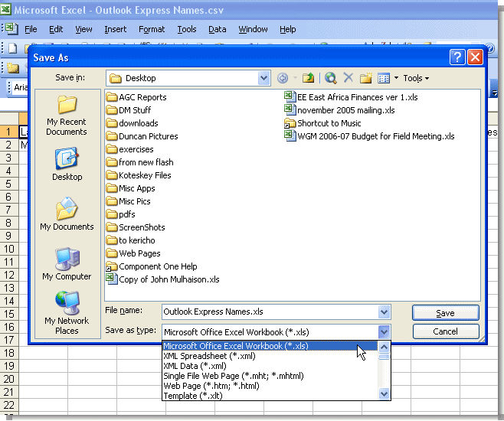Select november 2005 mailing.xls file
This screenshot has height=421, width=504.
[x=339, y=110]
